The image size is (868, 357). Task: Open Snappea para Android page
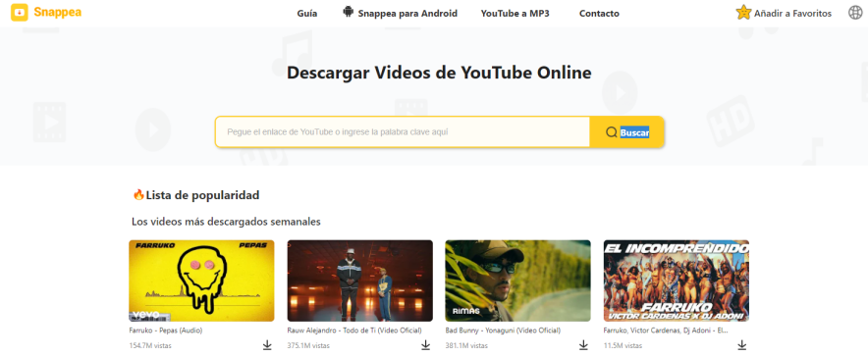click(x=407, y=14)
